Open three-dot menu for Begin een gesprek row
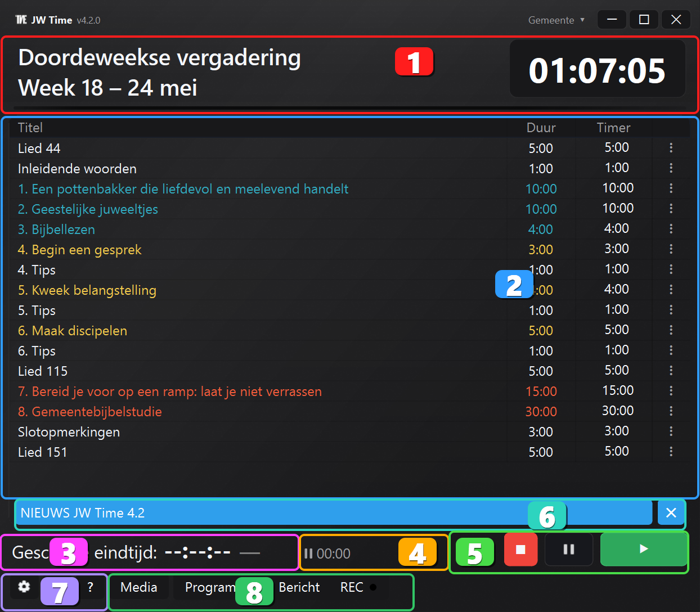Viewport: 700px width, 612px height. point(671,249)
